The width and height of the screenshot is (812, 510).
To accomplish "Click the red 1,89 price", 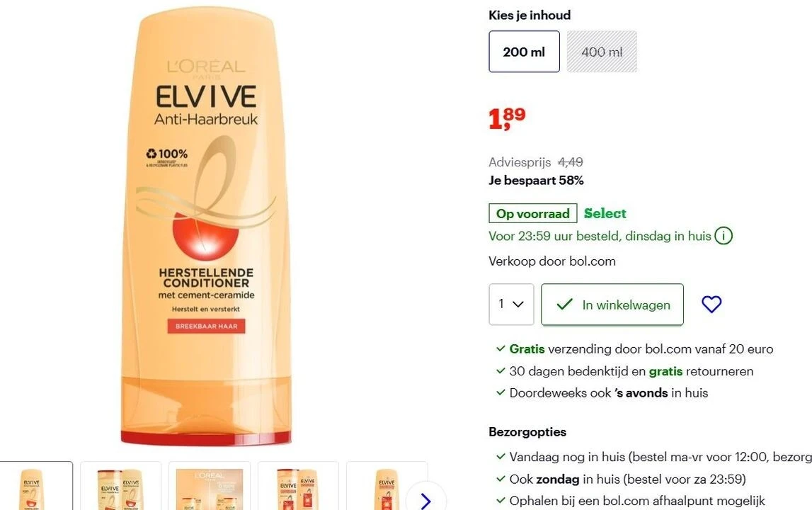I will [507, 118].
